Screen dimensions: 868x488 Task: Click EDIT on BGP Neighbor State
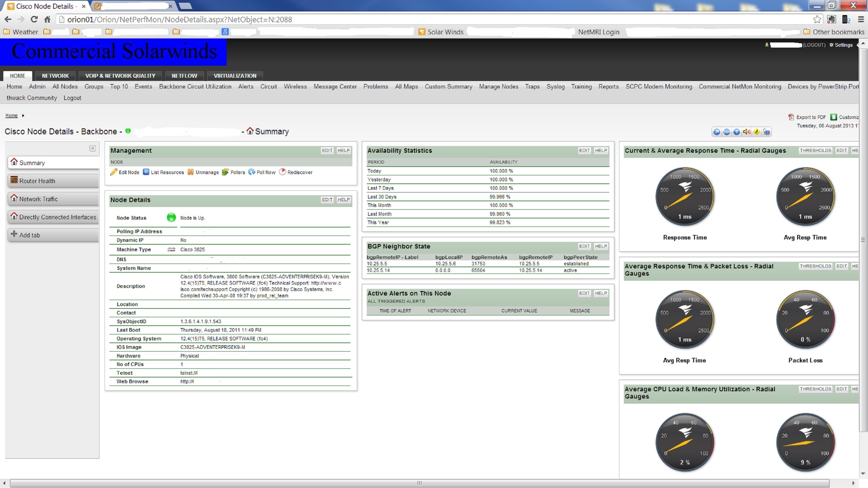(584, 246)
